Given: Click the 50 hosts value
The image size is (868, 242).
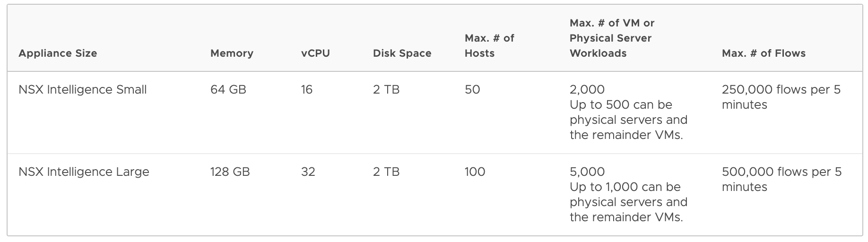Looking at the screenshot, I should tap(472, 90).
